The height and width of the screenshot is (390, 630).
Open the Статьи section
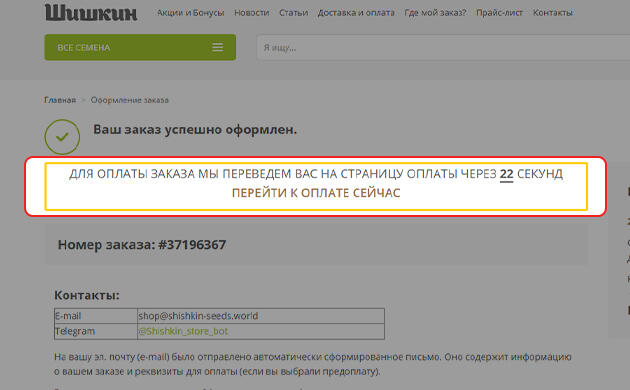point(293,13)
